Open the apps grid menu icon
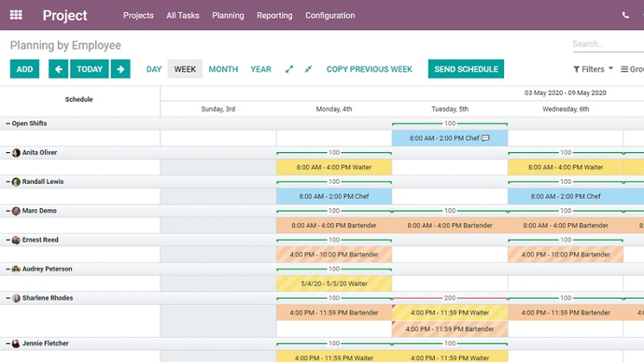The width and height of the screenshot is (644, 362). click(x=16, y=15)
